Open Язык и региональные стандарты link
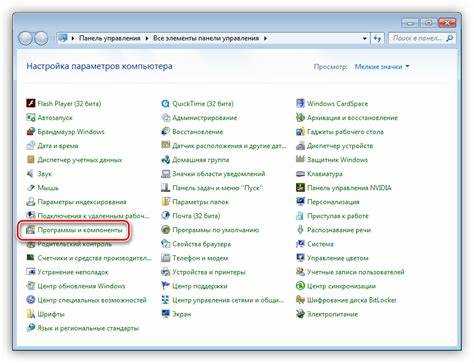The image size is (474, 363). pos(88,328)
